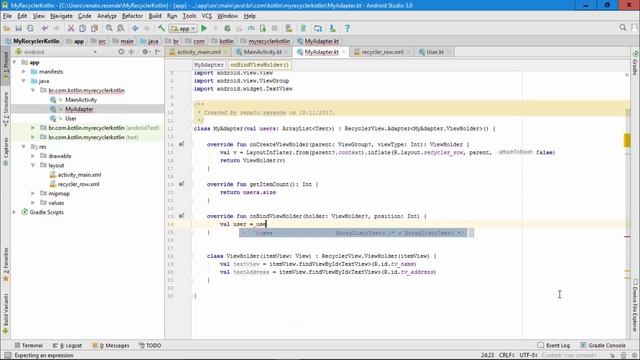Switch to recycler_row.xml editor tab
The height and width of the screenshot is (360, 640).
point(382,52)
